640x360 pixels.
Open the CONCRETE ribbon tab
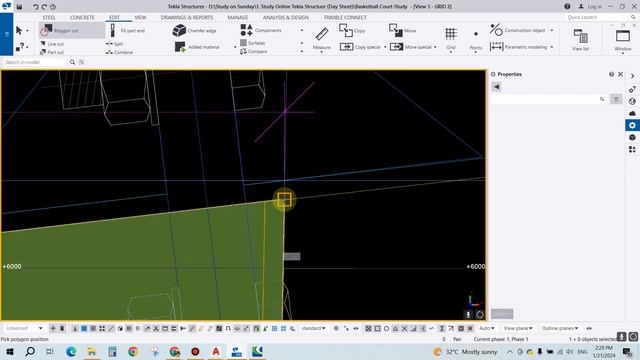tap(82, 18)
